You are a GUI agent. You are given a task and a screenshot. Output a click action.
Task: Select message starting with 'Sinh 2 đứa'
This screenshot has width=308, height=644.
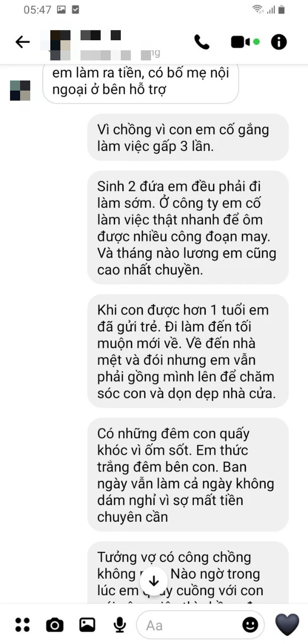point(188,227)
